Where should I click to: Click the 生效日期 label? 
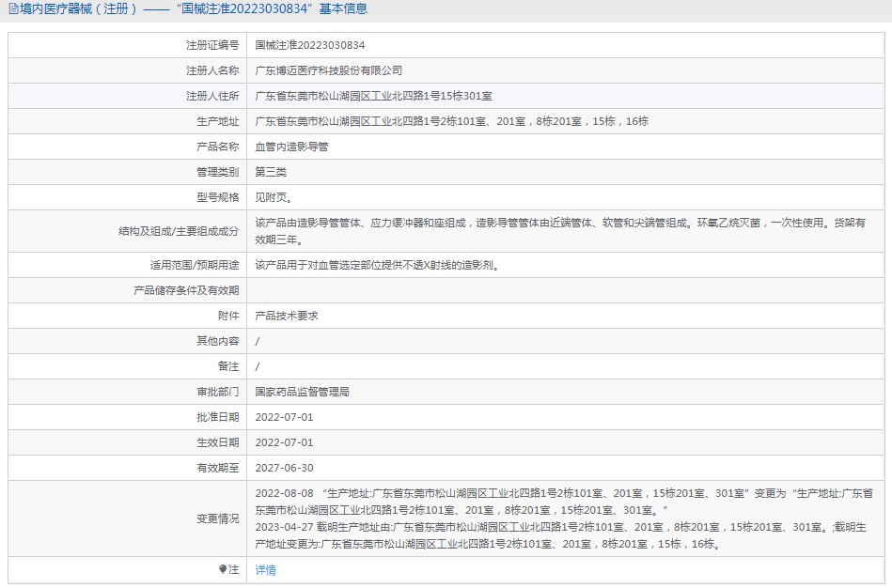point(218,442)
